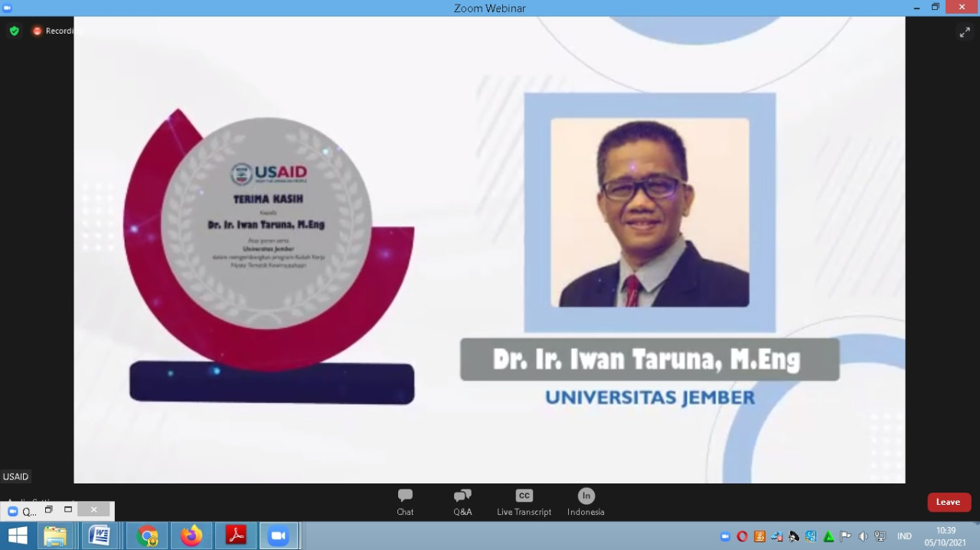Image resolution: width=980 pixels, height=550 pixels.
Task: Click the orange Java icon in the system tray
Action: pos(759,536)
